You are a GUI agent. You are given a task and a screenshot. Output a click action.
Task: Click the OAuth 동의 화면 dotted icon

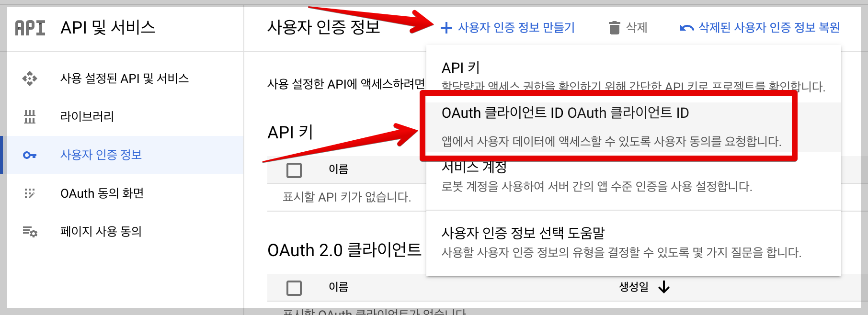click(30, 193)
